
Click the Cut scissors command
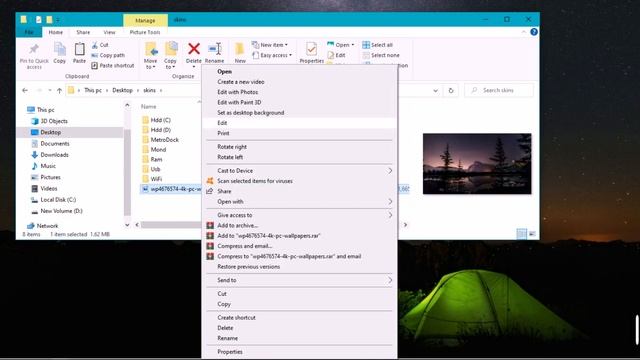point(100,45)
